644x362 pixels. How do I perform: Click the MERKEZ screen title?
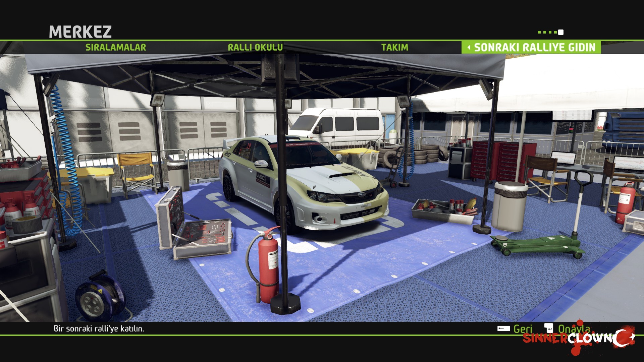(x=80, y=32)
